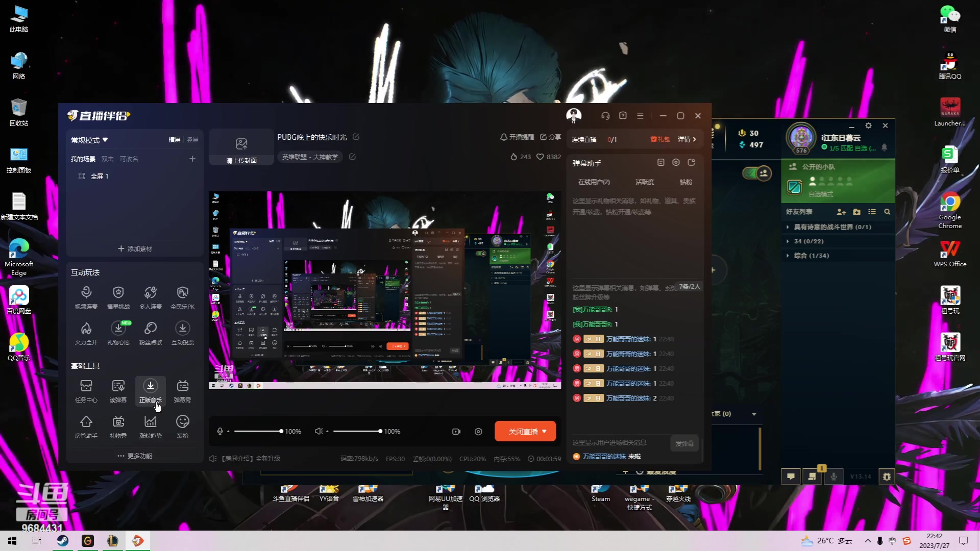Open the 多人连麦 tool
Screen dimensions: 980x551
(x=150, y=297)
